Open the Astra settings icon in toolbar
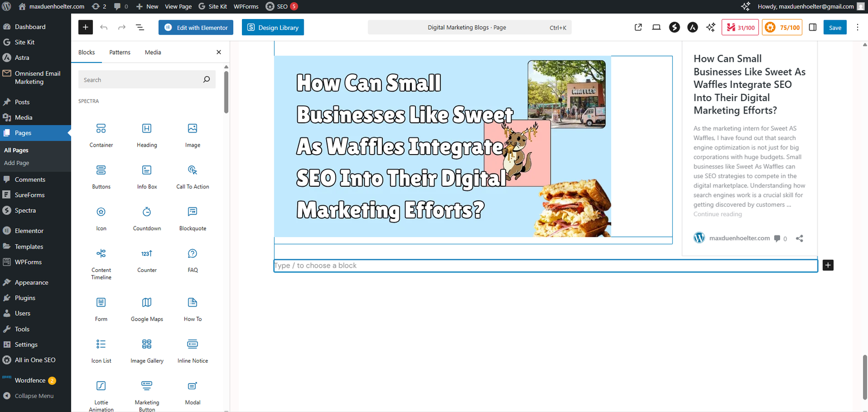 692,27
